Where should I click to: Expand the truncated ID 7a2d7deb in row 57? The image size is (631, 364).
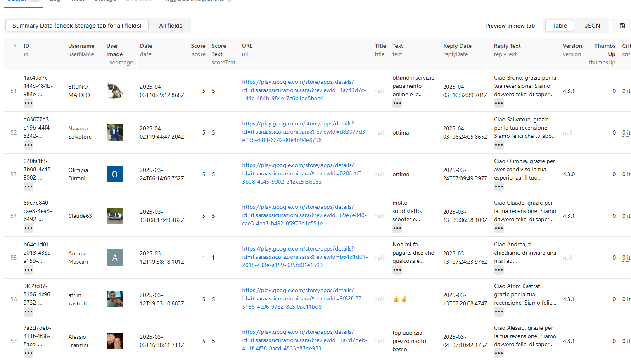click(28, 353)
